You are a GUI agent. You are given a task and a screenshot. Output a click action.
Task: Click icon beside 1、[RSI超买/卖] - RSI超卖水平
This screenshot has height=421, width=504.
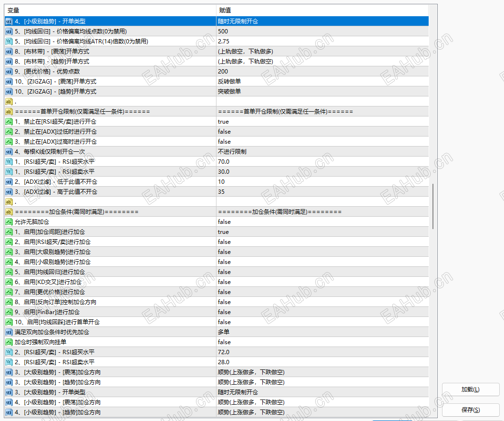click(9, 172)
